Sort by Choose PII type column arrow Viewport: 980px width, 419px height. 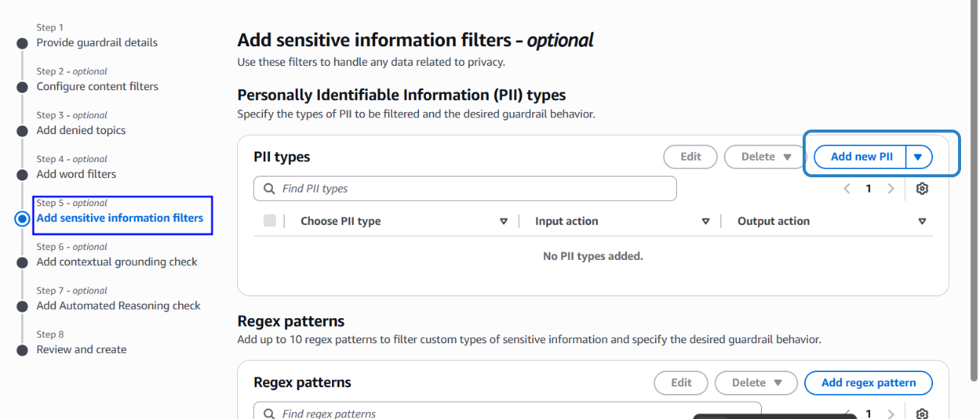point(503,221)
